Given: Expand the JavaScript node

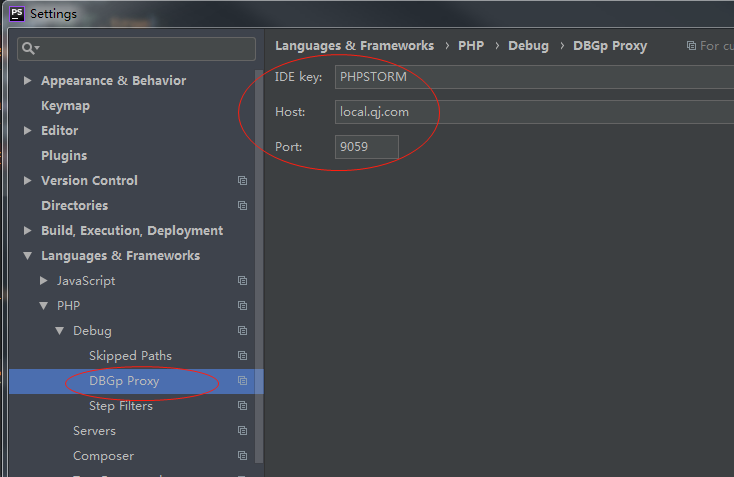Looking at the screenshot, I should pos(44,280).
